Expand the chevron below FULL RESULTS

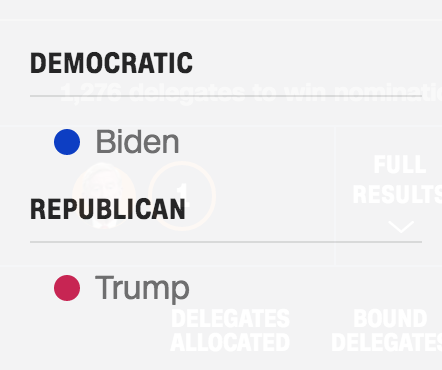click(x=401, y=227)
